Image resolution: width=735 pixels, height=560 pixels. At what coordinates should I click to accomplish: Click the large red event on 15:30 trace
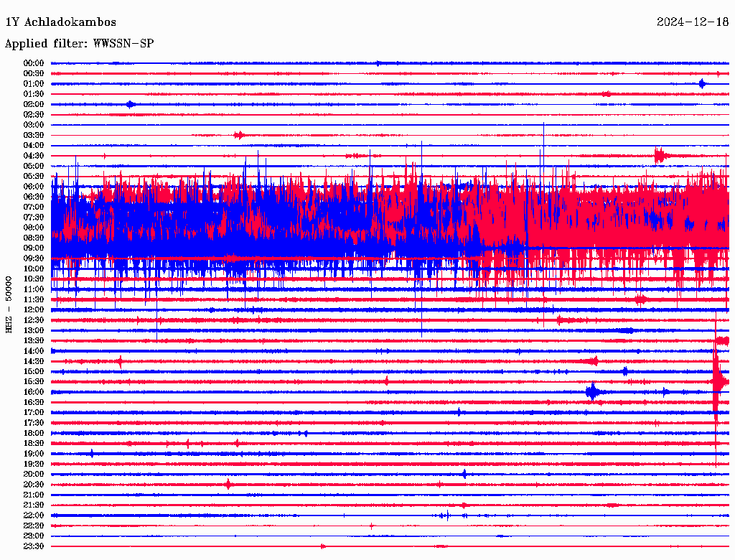(716, 381)
